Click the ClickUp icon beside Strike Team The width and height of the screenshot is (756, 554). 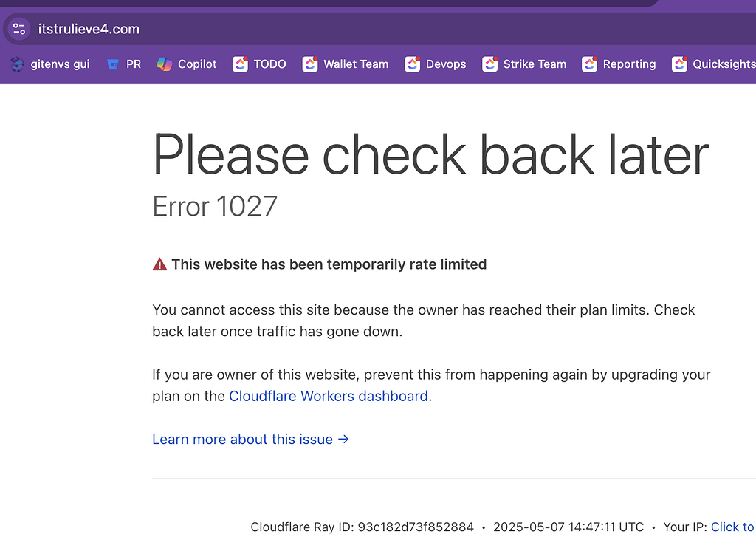(x=490, y=64)
